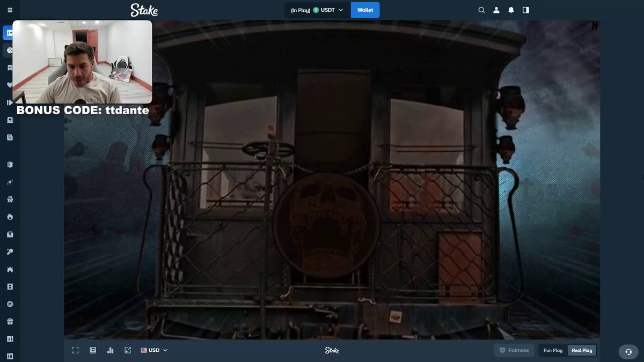Open the concentric circle sidebar icon
This screenshot has width=644, height=362.
click(x=10, y=304)
